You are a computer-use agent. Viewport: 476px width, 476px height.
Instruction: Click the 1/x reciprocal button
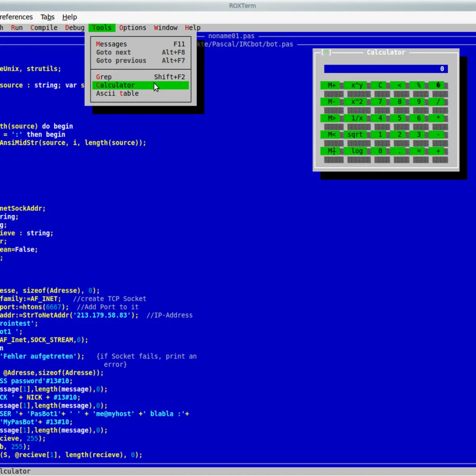pos(355,118)
